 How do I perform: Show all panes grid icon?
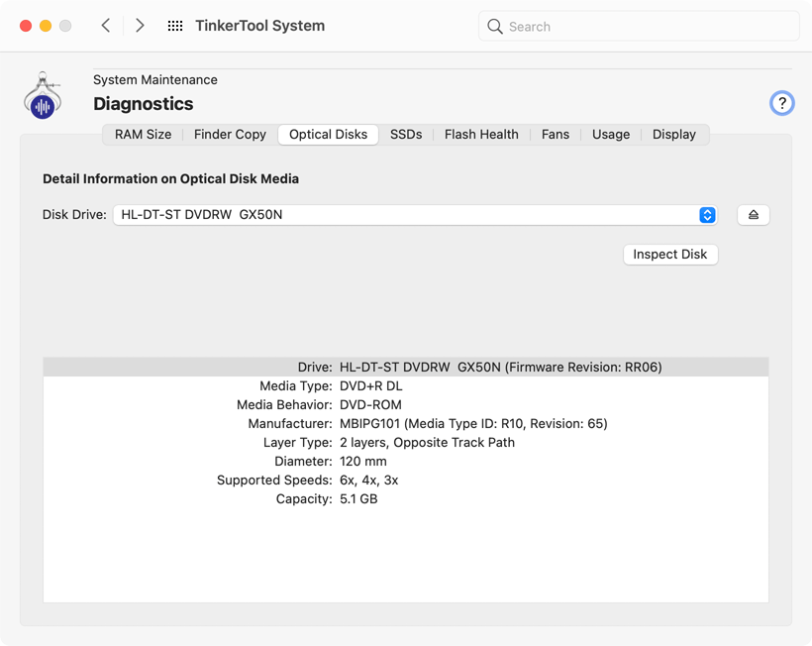175,26
